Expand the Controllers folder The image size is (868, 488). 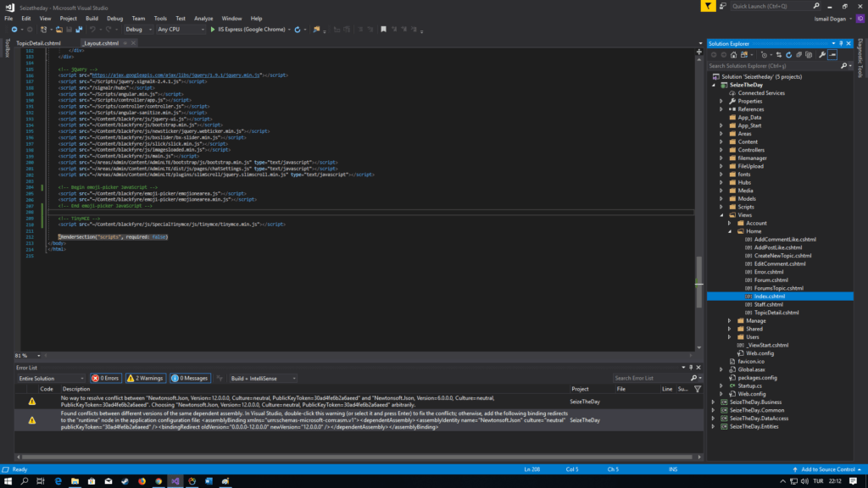tap(721, 150)
